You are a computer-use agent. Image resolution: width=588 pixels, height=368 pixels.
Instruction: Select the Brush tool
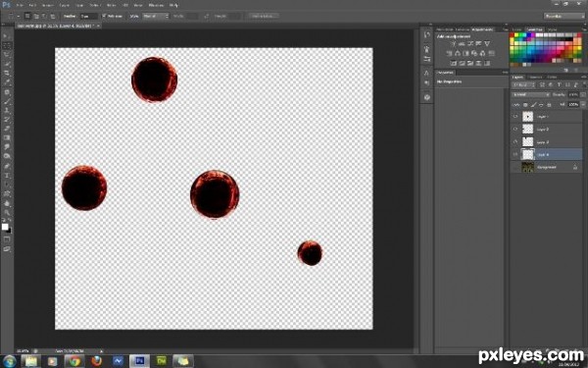(7, 101)
